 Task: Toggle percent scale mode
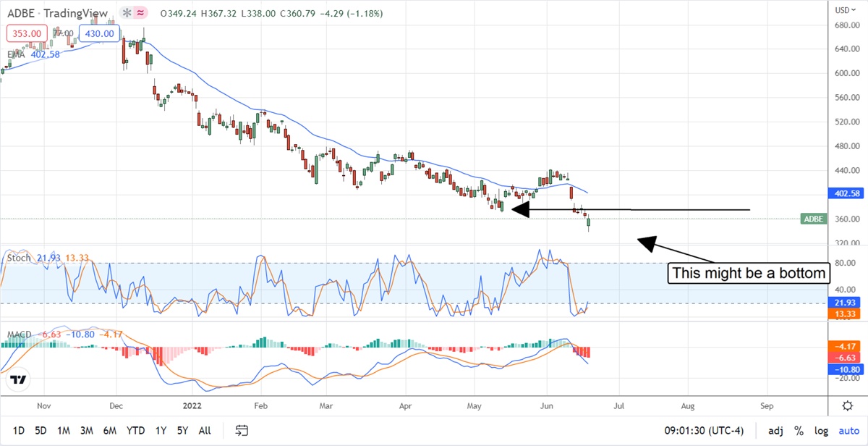click(799, 431)
